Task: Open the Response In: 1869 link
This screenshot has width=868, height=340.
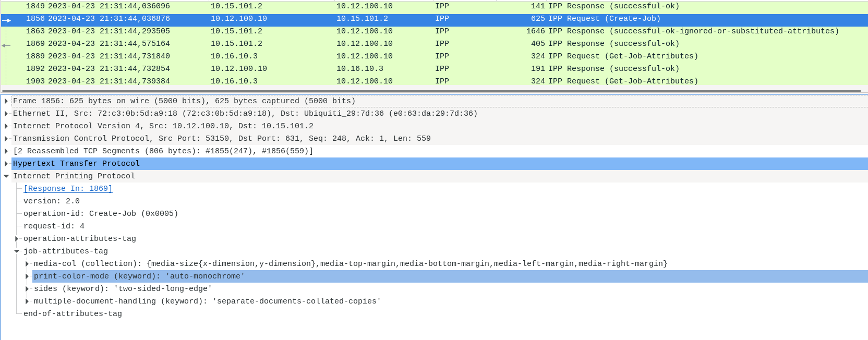Action: [68, 188]
